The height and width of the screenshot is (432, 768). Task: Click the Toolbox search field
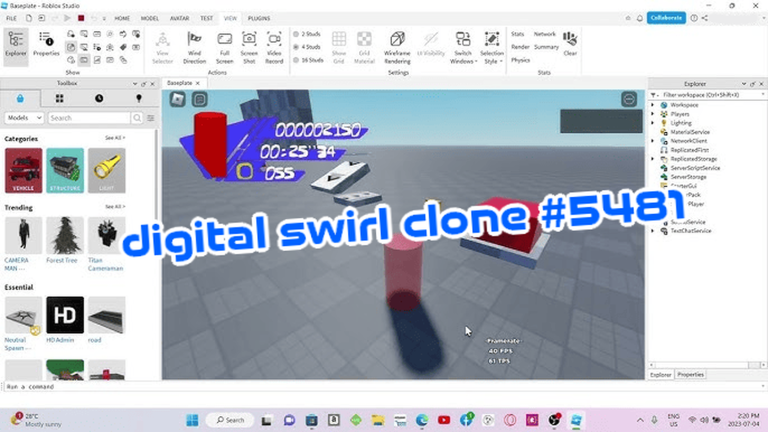(89, 118)
